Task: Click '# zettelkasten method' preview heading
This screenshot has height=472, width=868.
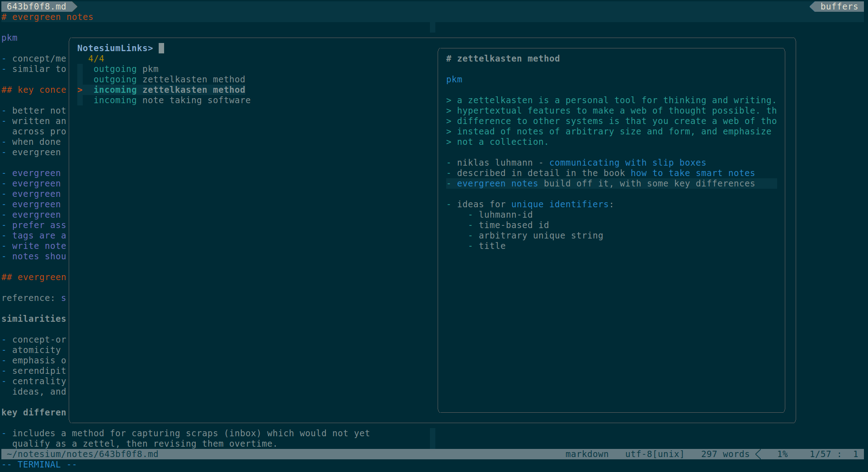Action: coord(503,58)
